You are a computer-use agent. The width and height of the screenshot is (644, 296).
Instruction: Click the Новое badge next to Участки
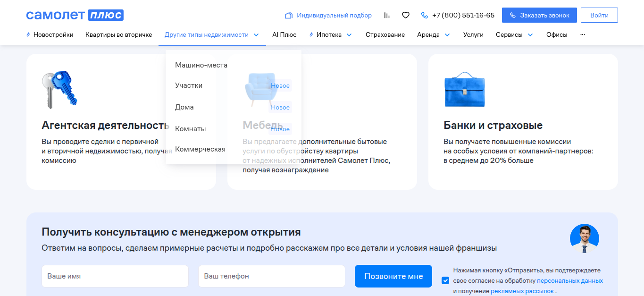[280, 85]
